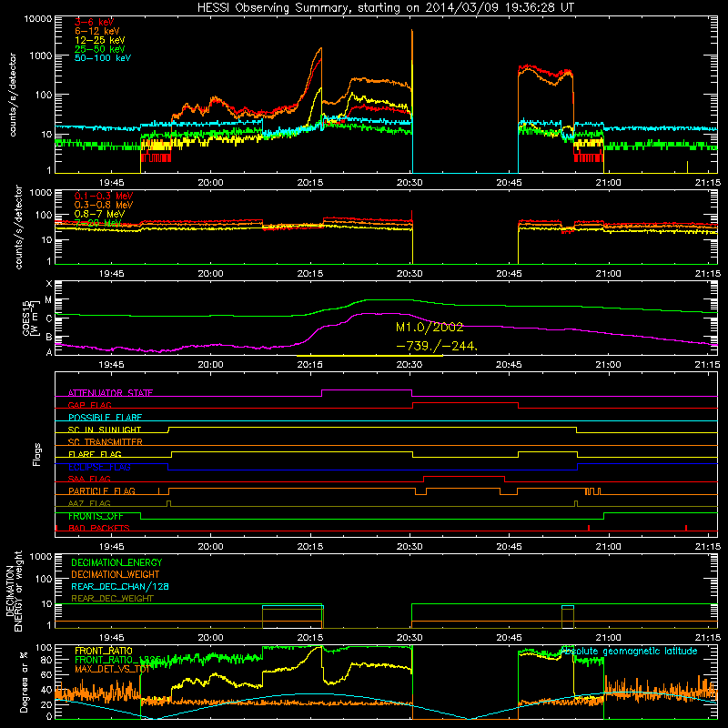Screen dimensions: 728x728
Task: Click the 0.8-7 MeV legend label
Action: 100,214
